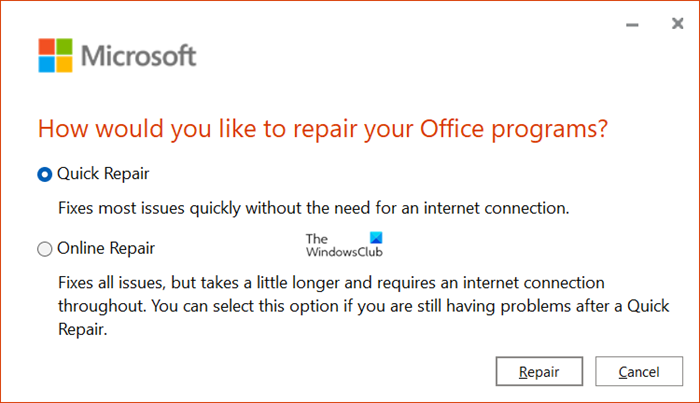Click the "Online Repair" option label
This screenshot has height=403, width=700.
tap(108, 247)
